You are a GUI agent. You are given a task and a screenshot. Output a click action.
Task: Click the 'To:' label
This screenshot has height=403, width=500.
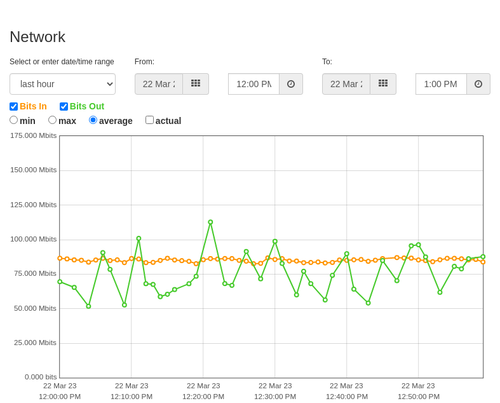[327, 62]
